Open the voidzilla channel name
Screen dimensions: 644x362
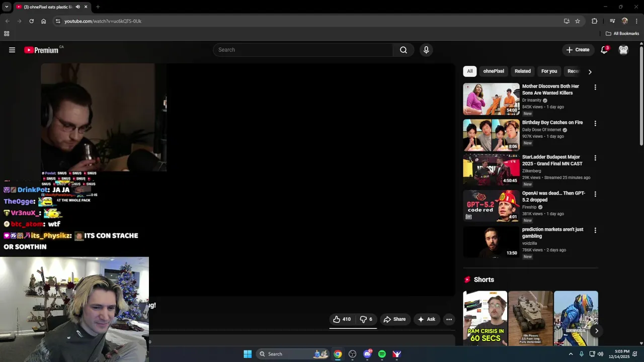tap(530, 243)
